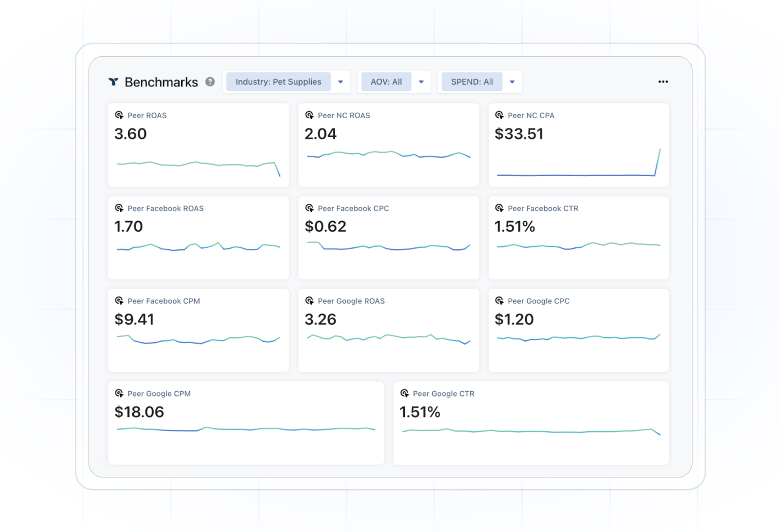Viewport: 780px width, 532px height.
Task: Expand the Industry dropdown arrow
Action: coord(341,82)
